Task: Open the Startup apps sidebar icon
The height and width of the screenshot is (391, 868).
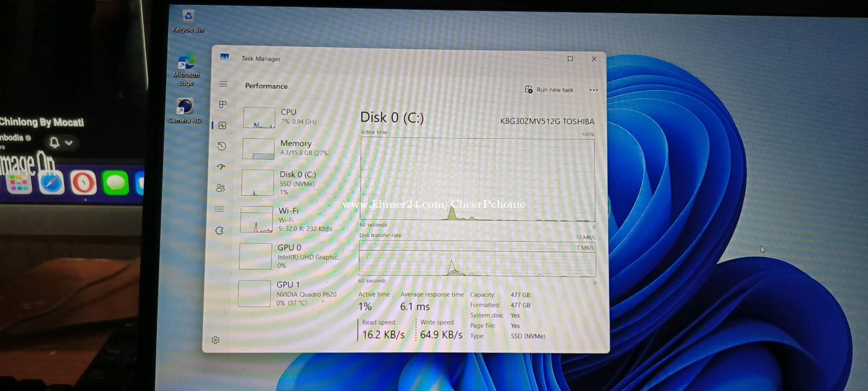Action: pos(221,167)
